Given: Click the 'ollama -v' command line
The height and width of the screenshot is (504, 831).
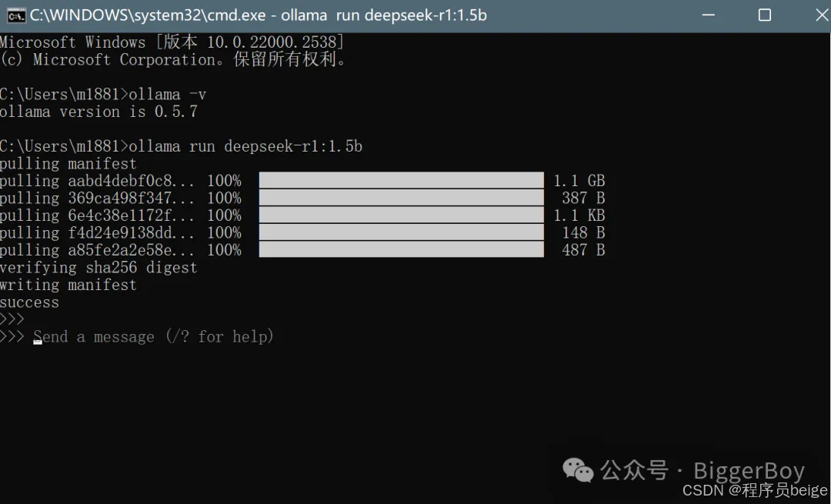Looking at the screenshot, I should pos(103,95).
